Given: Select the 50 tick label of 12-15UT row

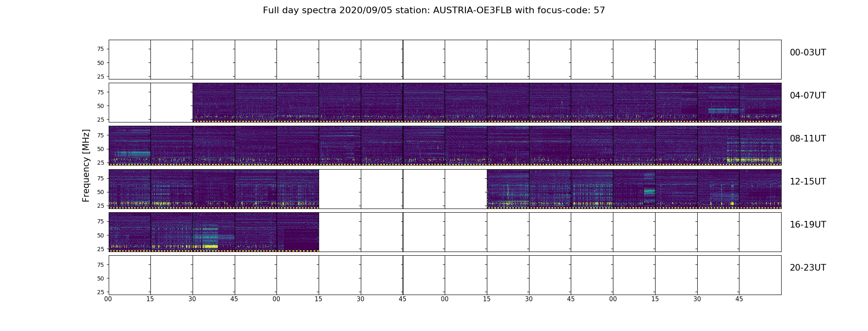Looking at the screenshot, I should point(100,192).
